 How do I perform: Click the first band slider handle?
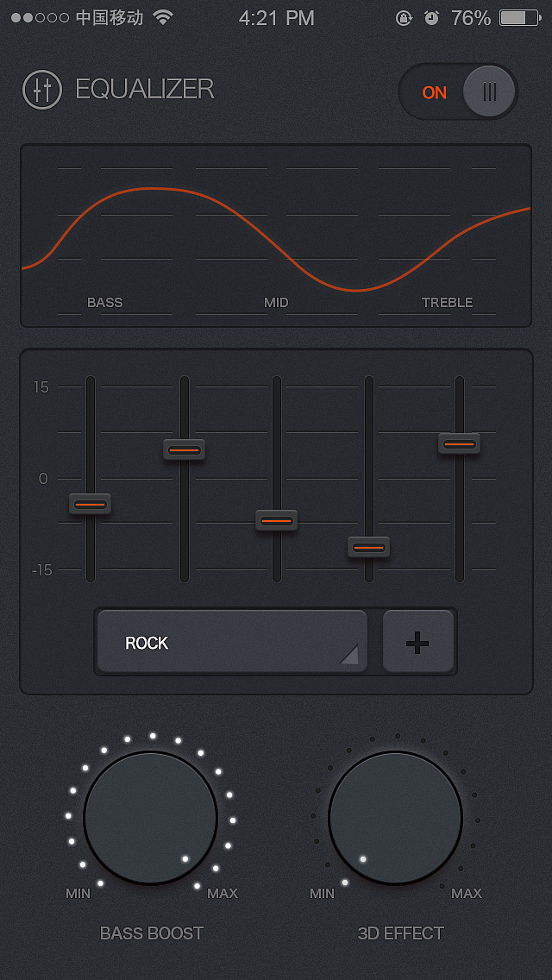[91, 504]
